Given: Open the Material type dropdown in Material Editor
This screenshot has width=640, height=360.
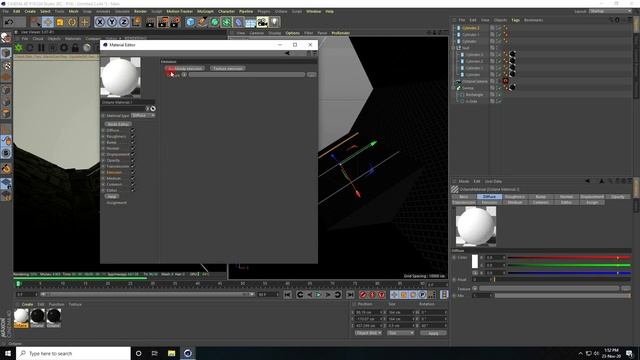Looking at the screenshot, I should pyautogui.click(x=143, y=116).
